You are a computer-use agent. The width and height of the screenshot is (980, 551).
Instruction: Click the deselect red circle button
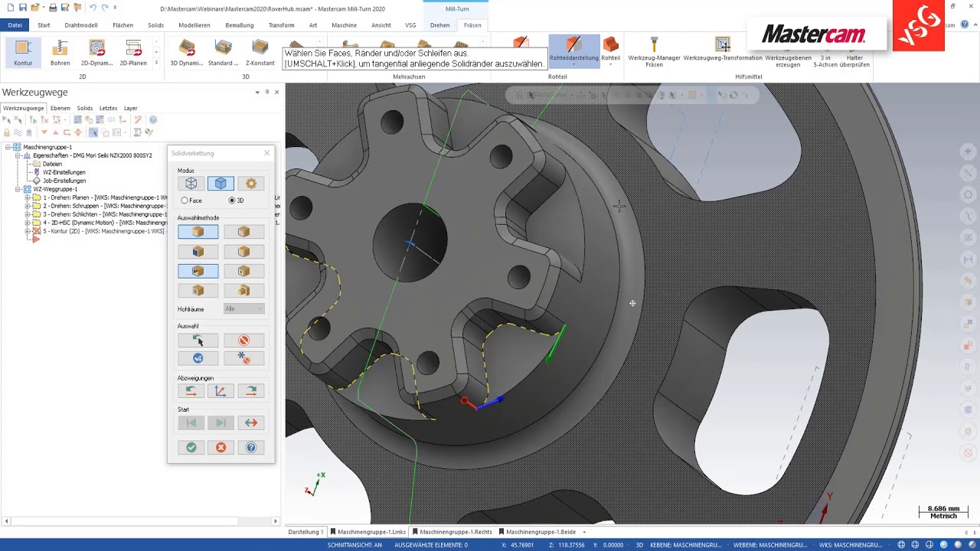243,341
